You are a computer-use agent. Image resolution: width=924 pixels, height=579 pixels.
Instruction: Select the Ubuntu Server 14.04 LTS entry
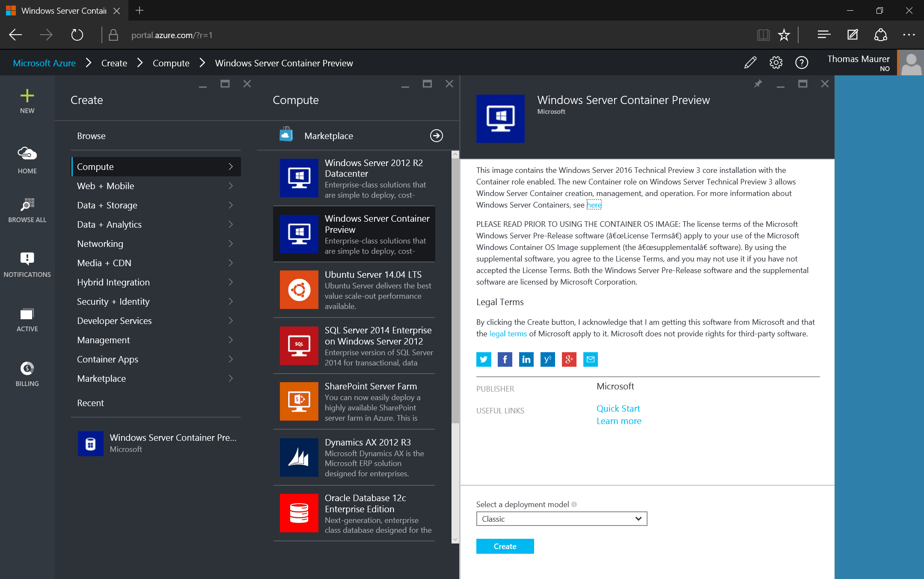(354, 290)
